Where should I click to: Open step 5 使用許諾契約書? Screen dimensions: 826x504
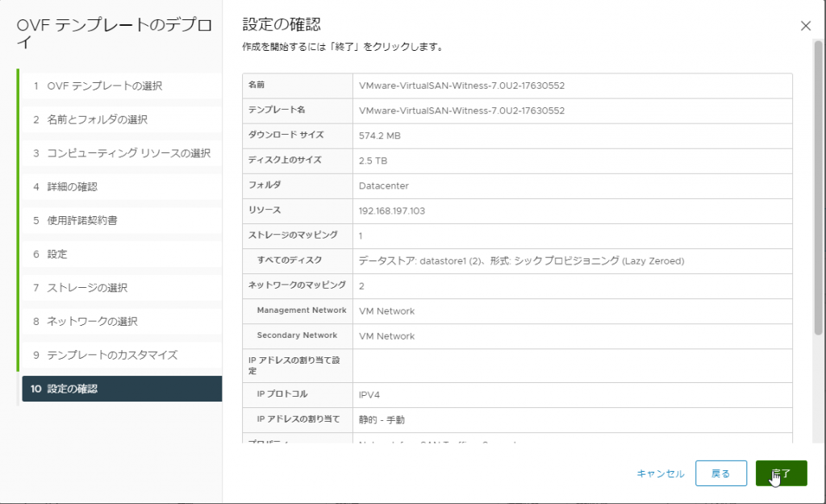coord(122,221)
